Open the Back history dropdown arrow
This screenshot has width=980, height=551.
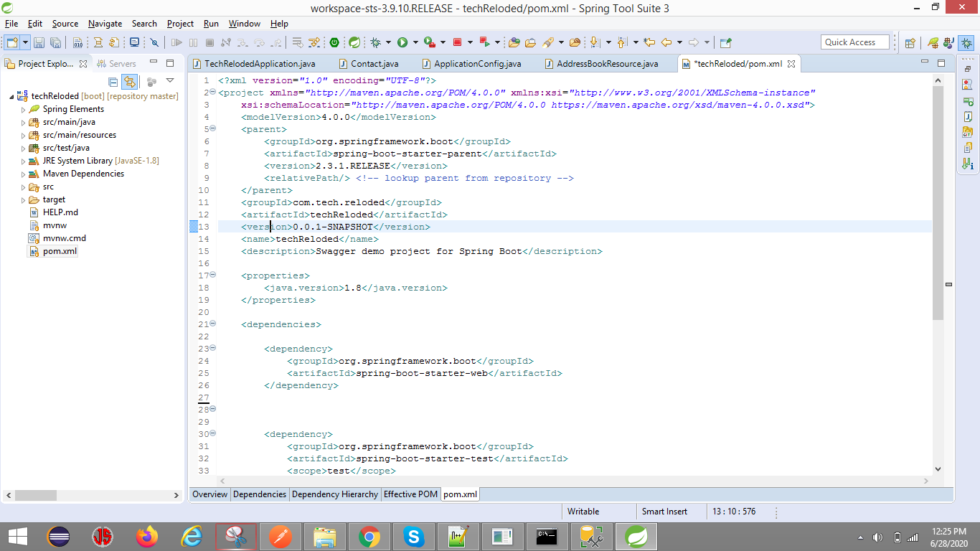(679, 42)
